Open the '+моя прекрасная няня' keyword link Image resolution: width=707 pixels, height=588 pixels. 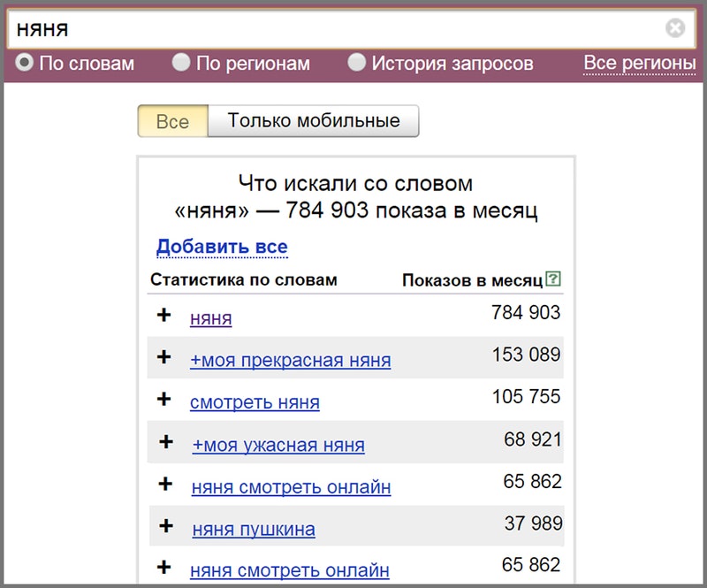pyautogui.click(x=290, y=360)
